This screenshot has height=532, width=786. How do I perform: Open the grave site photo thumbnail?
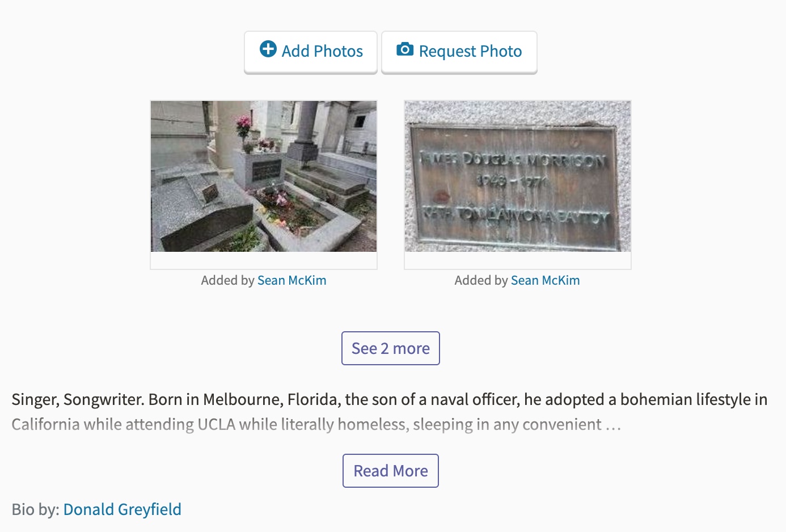coord(264,176)
